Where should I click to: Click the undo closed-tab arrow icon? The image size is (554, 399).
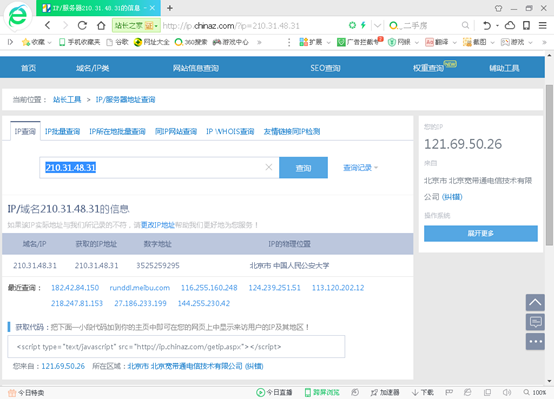tap(487, 25)
